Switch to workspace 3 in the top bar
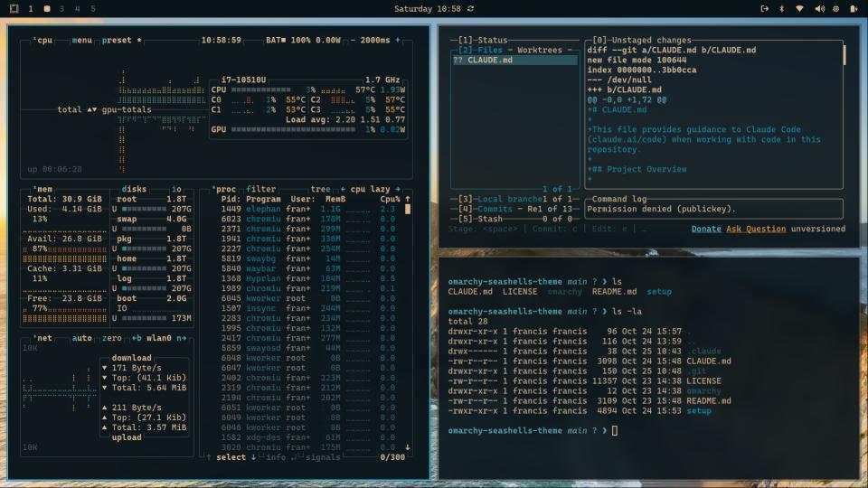This screenshot has width=868, height=488. tap(61, 9)
